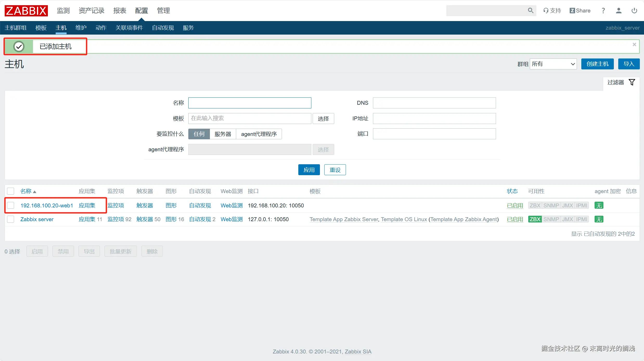This screenshot has height=361, width=644.
Task: Check the 192.168.100.20-web1 host checkbox
Action: coord(11,205)
